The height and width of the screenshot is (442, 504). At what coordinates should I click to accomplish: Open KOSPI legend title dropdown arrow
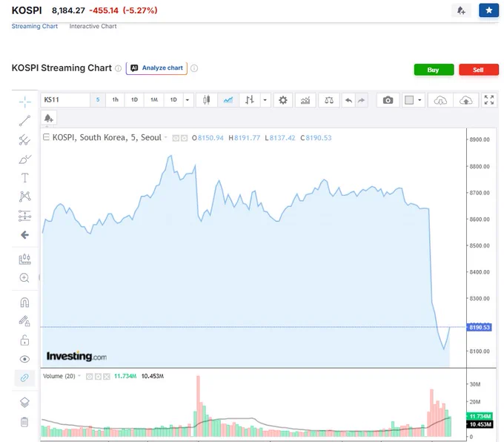pos(166,137)
